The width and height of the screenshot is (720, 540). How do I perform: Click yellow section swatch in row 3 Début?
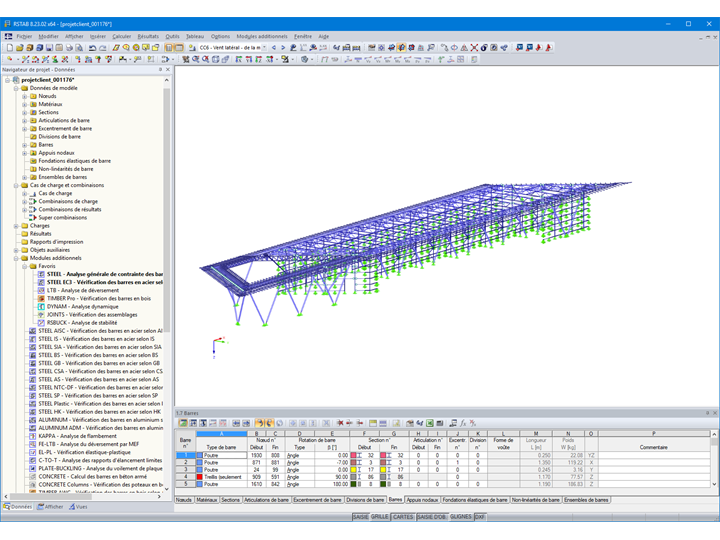[x=354, y=470]
